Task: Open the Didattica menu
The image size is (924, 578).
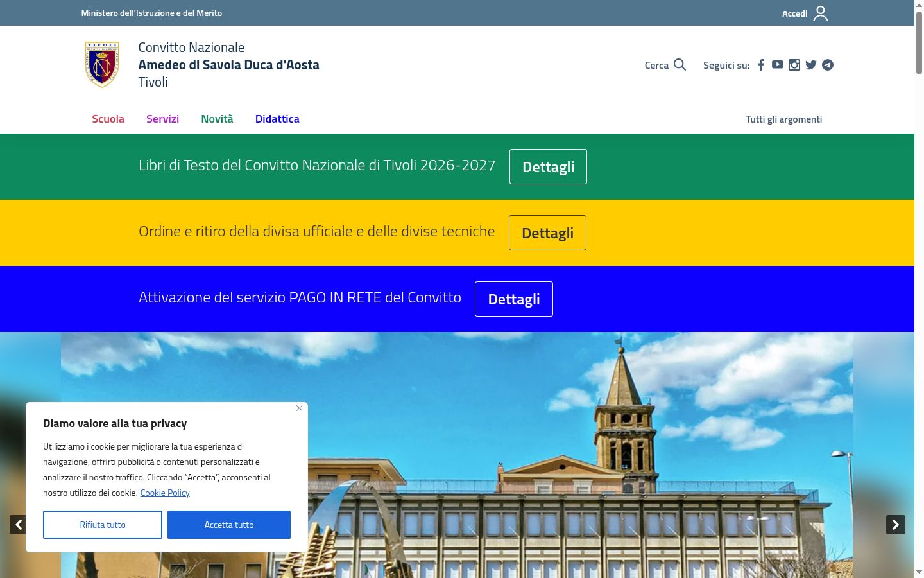Action: 277,119
